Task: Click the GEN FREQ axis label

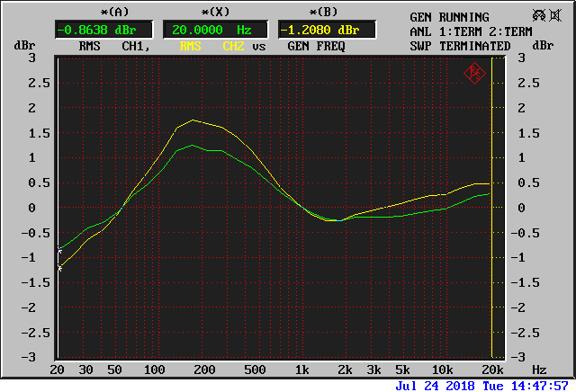Action: [x=318, y=46]
